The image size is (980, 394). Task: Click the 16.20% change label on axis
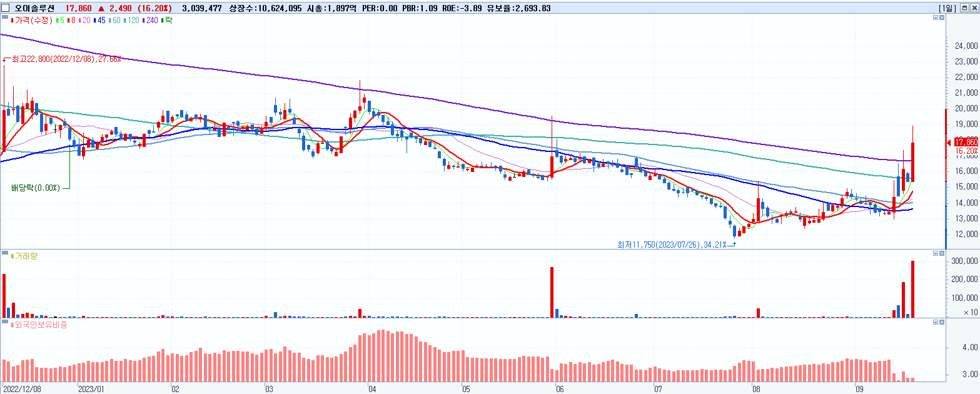[x=967, y=151]
